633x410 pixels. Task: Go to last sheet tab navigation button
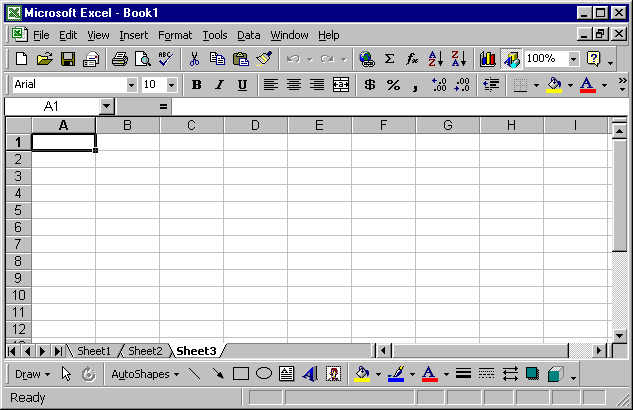pyautogui.click(x=59, y=351)
